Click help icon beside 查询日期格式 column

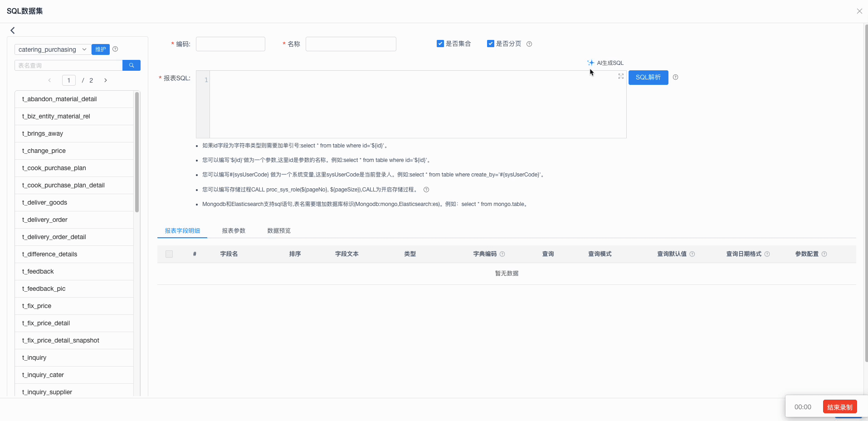(x=767, y=254)
